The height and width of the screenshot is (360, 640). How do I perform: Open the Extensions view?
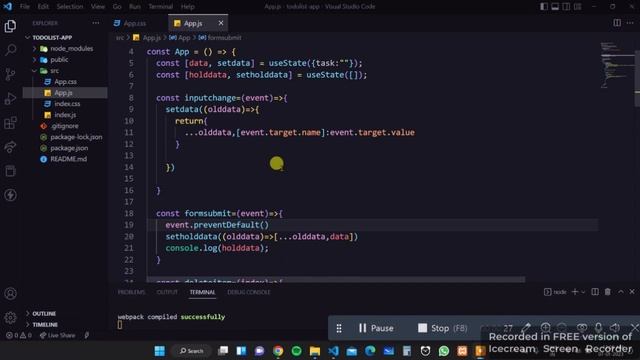click(10, 122)
